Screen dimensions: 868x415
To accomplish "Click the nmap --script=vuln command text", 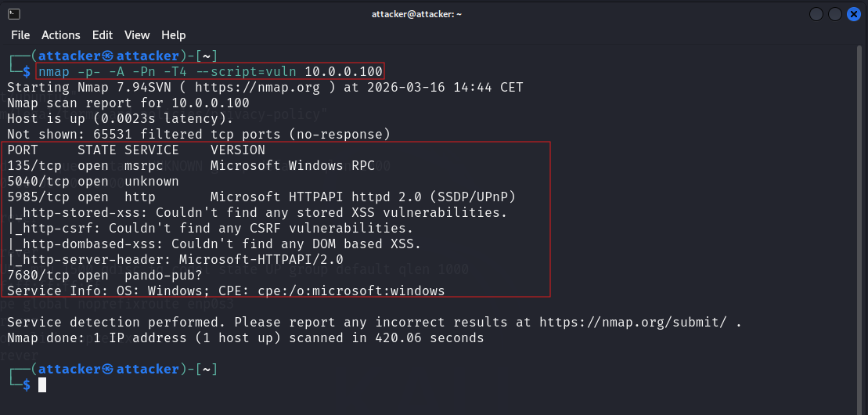I will 210,71.
